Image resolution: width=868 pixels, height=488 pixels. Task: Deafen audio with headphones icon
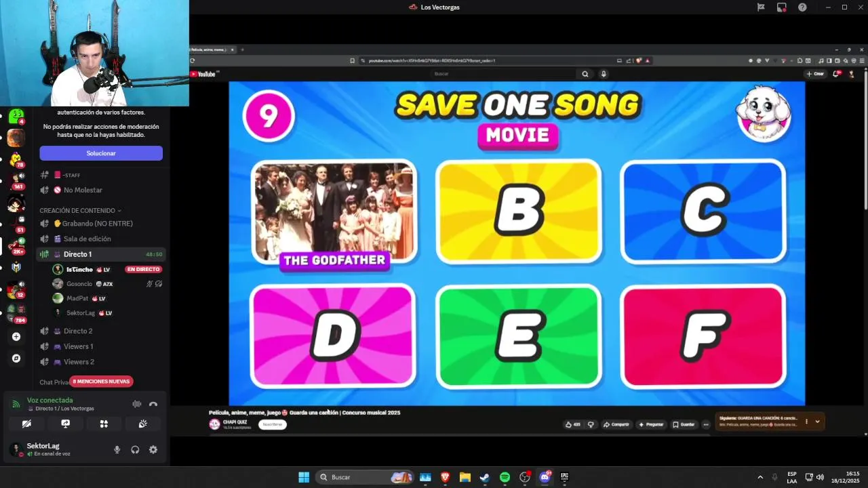click(135, 449)
